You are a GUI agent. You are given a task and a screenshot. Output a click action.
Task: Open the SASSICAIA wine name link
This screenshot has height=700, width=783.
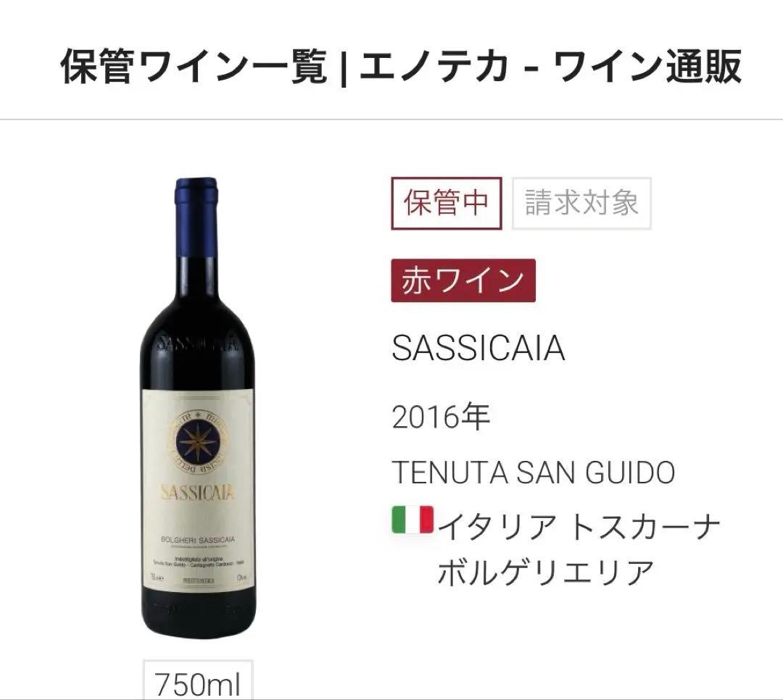478,348
